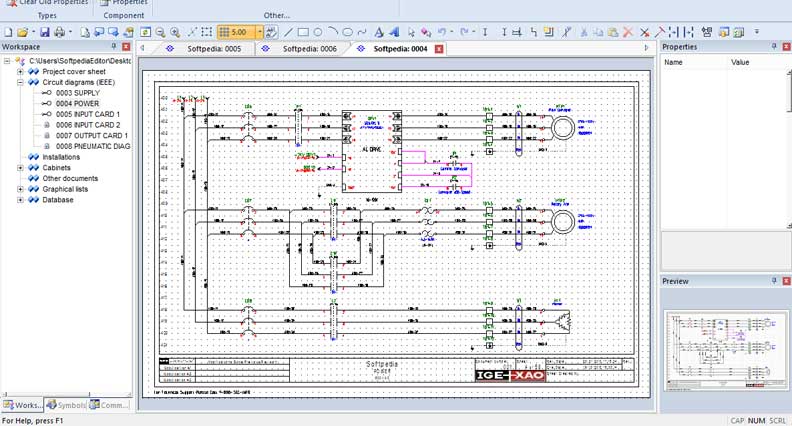Screen dimensions: 792x426
Task: Click the Cut scissors icon
Action: point(583,32)
